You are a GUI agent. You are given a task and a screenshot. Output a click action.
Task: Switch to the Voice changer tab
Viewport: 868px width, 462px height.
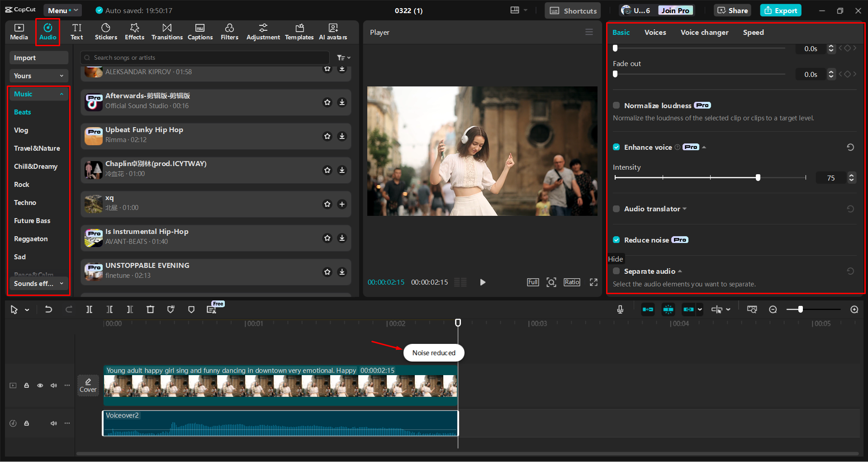pos(704,32)
